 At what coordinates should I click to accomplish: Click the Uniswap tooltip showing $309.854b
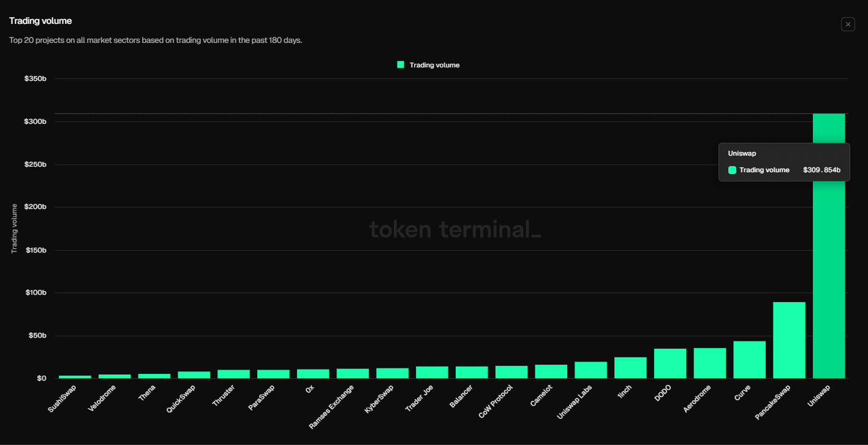click(784, 162)
